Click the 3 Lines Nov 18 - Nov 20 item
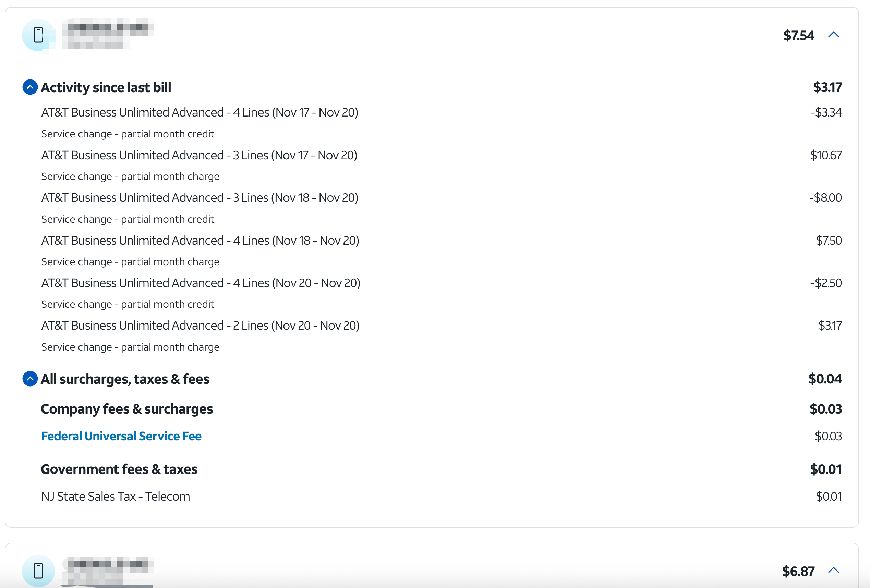Viewport: 870px width, 588px height. 200,198
